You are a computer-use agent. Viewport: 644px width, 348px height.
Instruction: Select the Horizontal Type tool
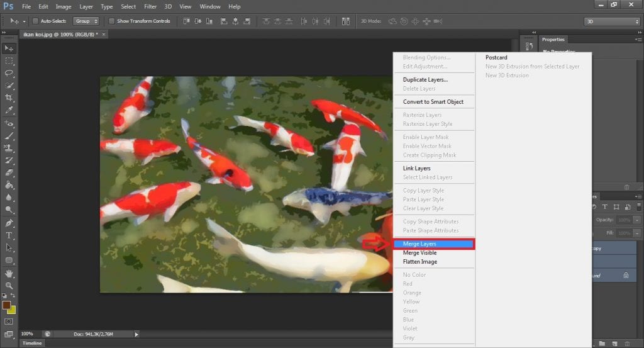click(9, 235)
